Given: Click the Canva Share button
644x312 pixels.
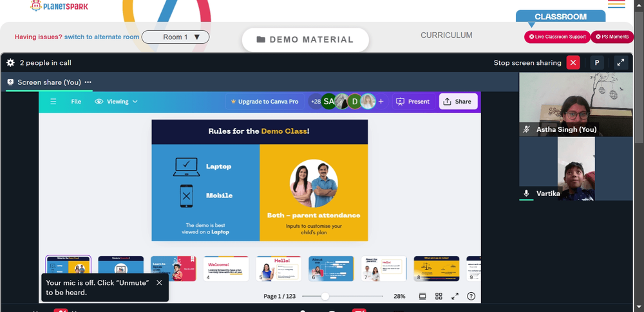Looking at the screenshot, I should [x=458, y=102].
